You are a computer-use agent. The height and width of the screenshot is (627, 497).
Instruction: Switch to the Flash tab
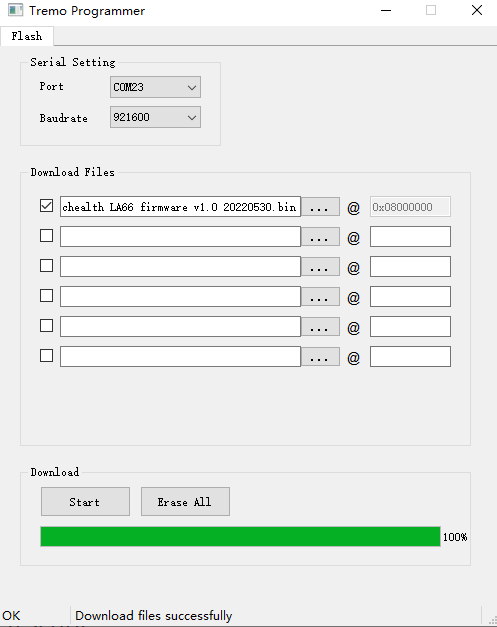27,36
